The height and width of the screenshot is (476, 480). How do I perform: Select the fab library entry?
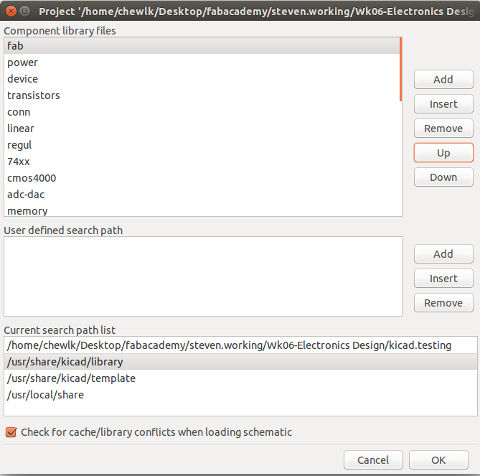(202, 46)
